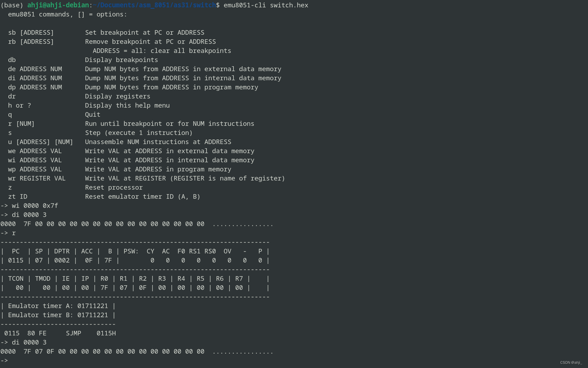Click 'ADDRESS = all: clear all breakpoints' line
Viewport: 588px width, 368px height.
(162, 51)
